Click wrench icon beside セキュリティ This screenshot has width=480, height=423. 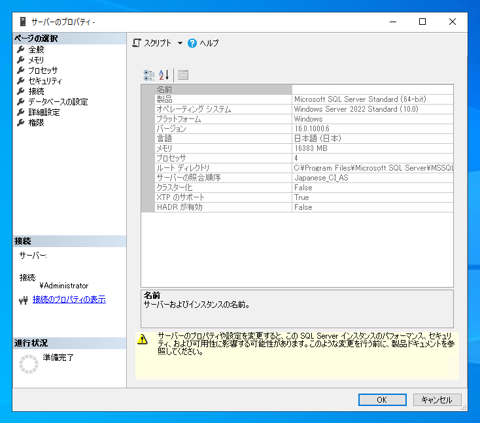pos(21,81)
